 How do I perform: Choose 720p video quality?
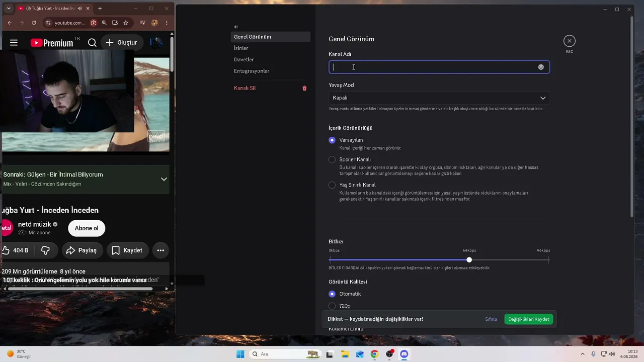[332, 306]
